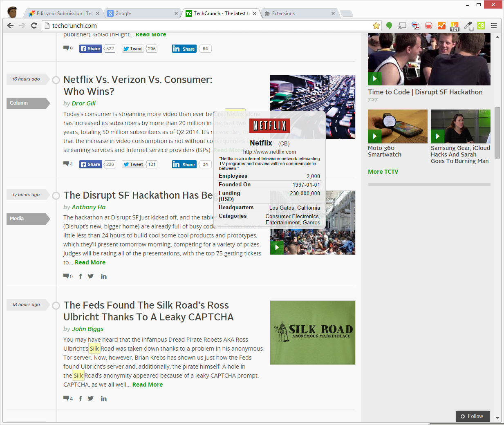Share Hackathon article on Facebook icon
This screenshot has height=425, width=504.
click(x=81, y=276)
